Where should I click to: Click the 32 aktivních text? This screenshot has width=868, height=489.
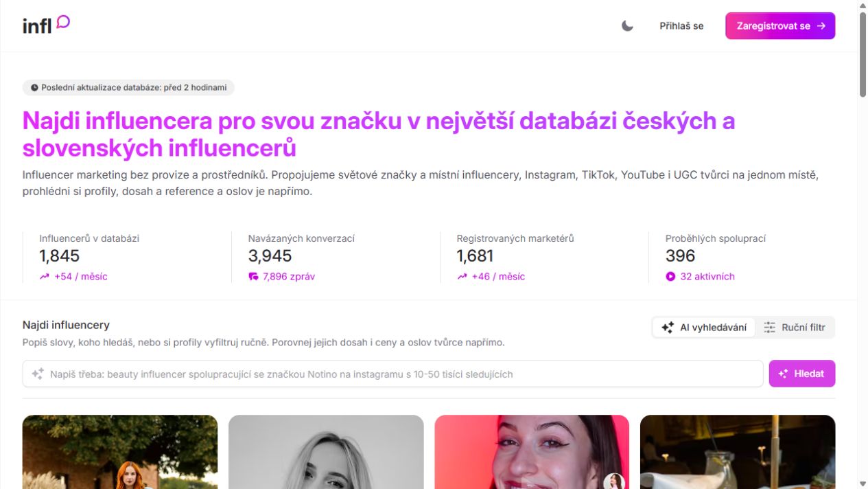click(707, 277)
